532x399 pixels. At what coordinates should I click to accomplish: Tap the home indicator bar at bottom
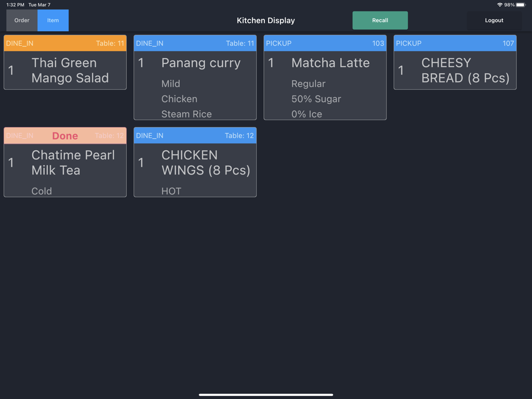tap(265, 394)
